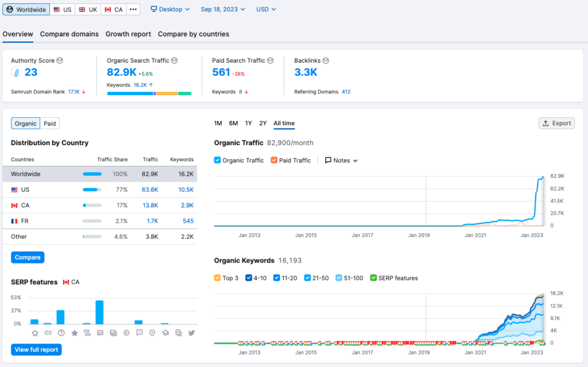Click the US flag in the country table
Viewport: 588px width, 367px height.
click(x=14, y=190)
